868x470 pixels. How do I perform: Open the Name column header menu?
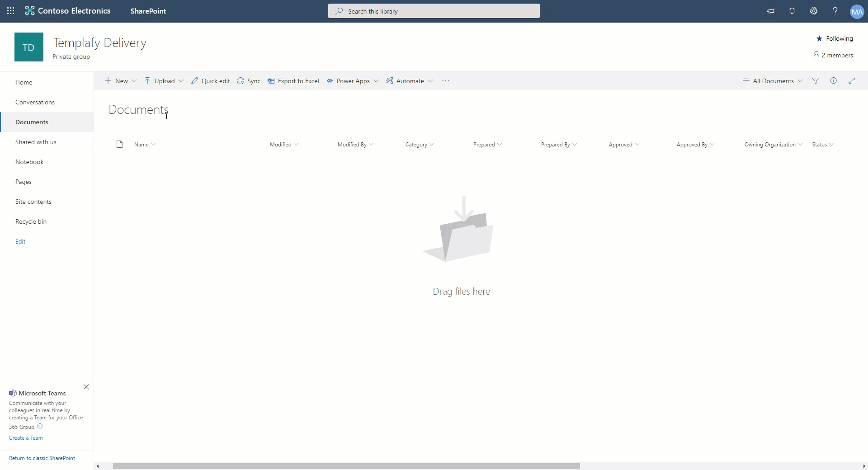tap(145, 145)
